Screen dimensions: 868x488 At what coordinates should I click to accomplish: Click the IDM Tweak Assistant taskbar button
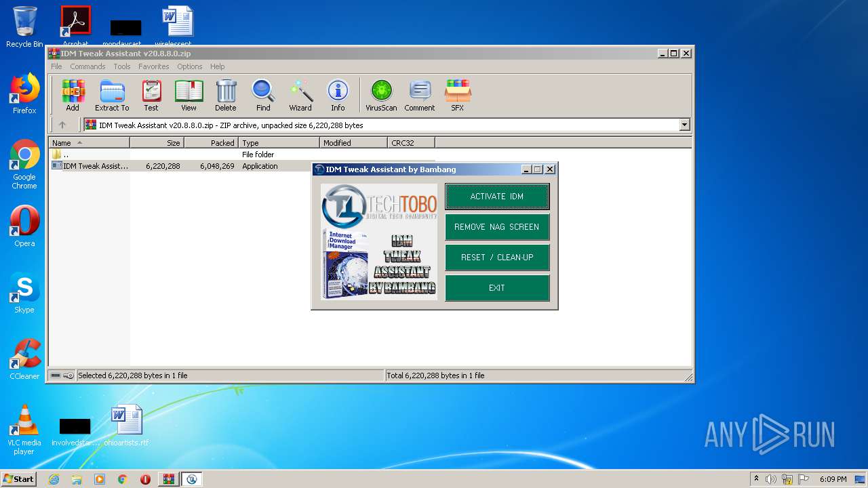[191, 479]
